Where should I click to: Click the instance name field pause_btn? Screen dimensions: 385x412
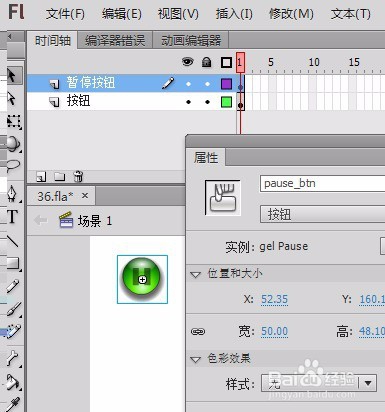pyautogui.click(x=322, y=183)
